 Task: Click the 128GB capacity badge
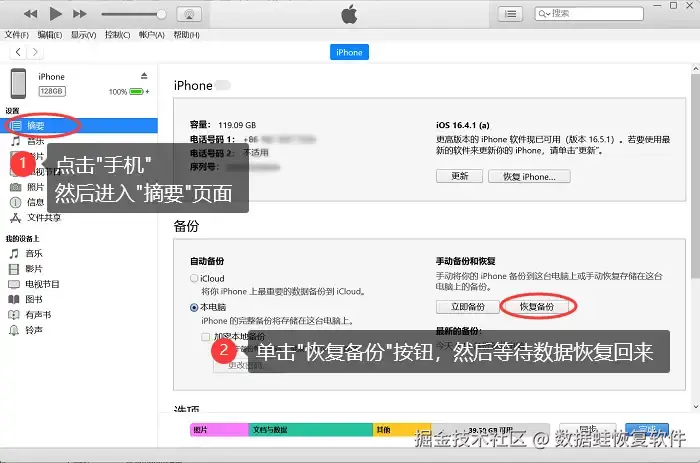(52, 91)
